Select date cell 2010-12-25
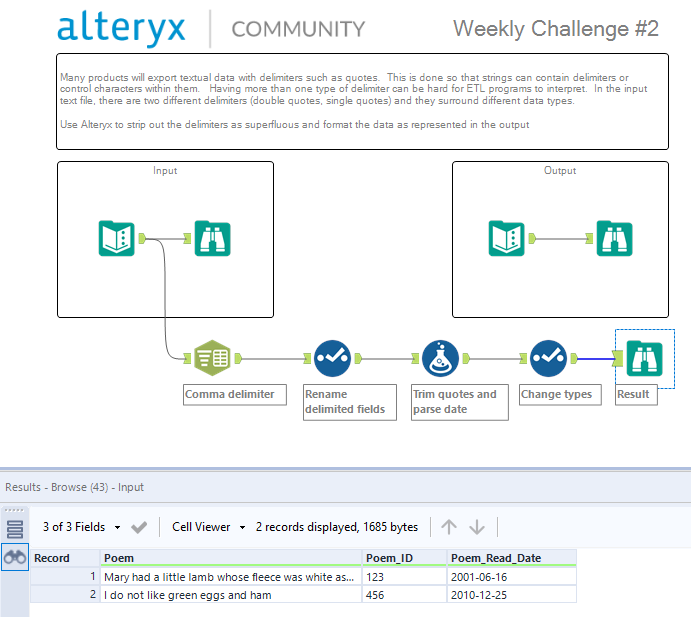Viewport: 691px width, 617px height. (x=512, y=595)
